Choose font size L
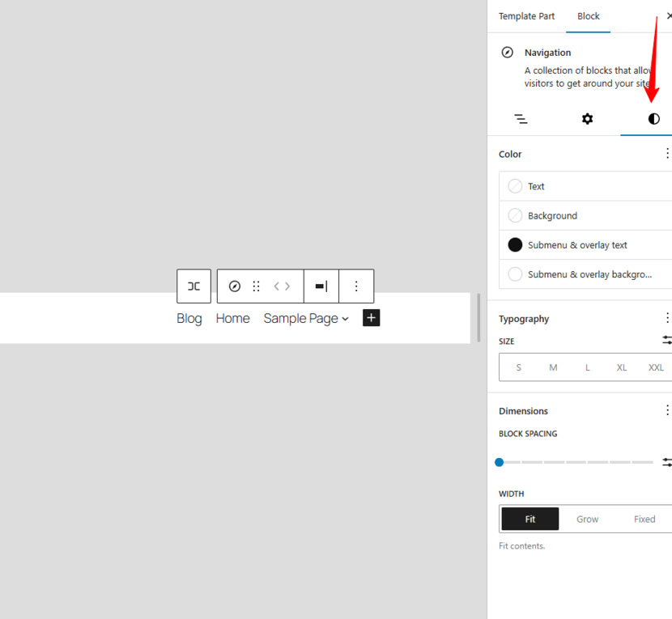Viewport: 672px width, 619px height. click(588, 367)
